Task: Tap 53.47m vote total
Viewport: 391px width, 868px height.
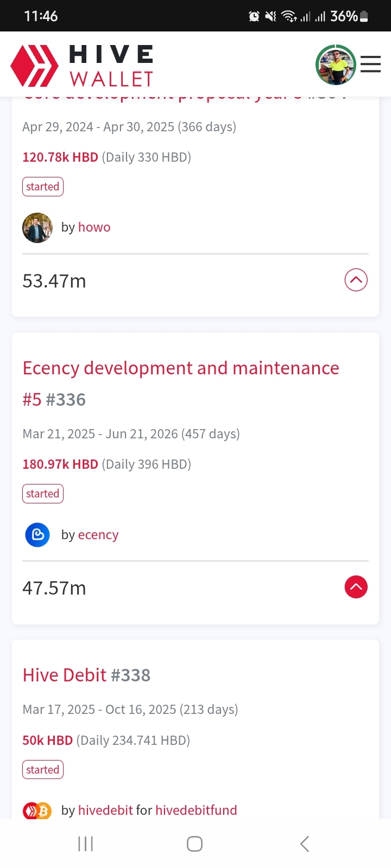Action: [x=54, y=281]
